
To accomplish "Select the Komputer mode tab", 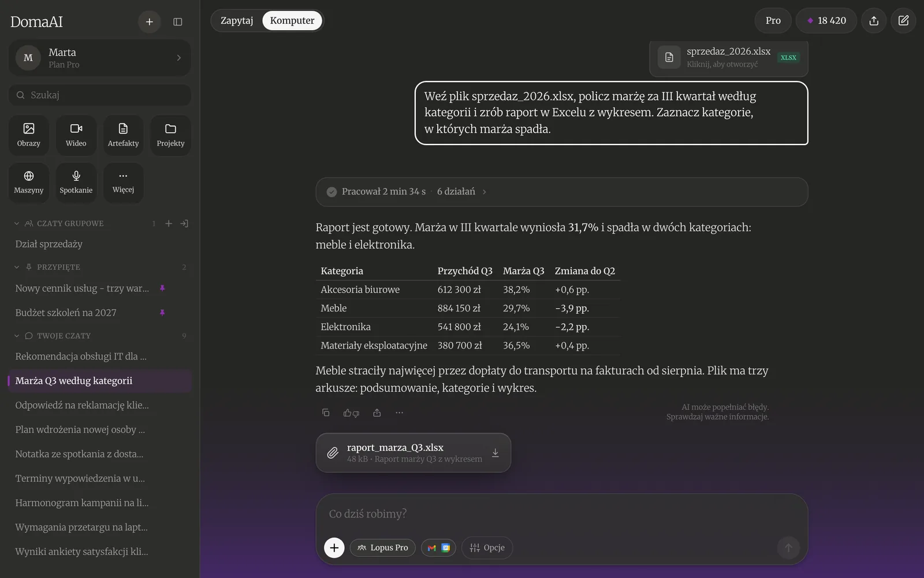I will click(x=292, y=21).
